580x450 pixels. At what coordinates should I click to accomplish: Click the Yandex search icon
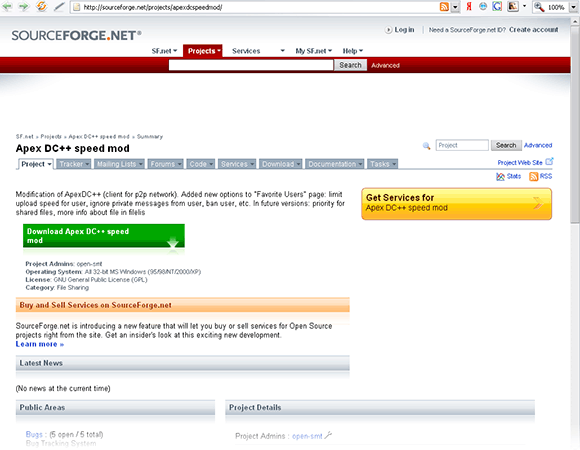(469, 7)
